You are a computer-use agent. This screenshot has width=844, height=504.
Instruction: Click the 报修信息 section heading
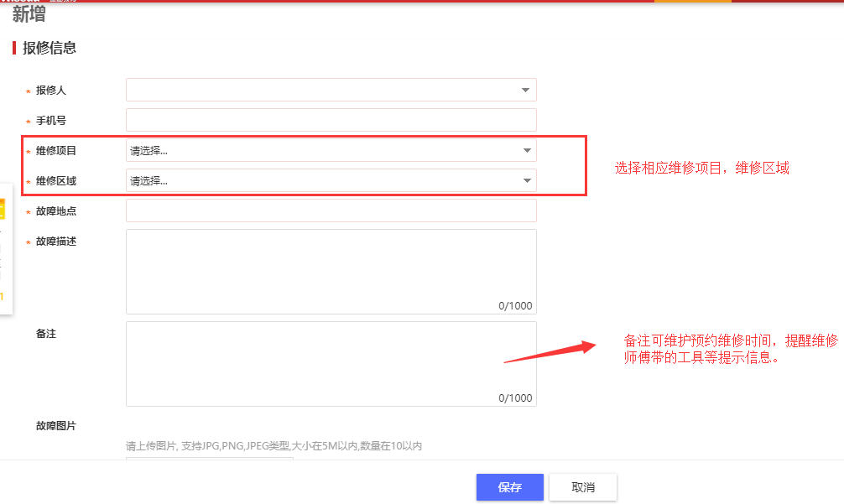point(49,48)
